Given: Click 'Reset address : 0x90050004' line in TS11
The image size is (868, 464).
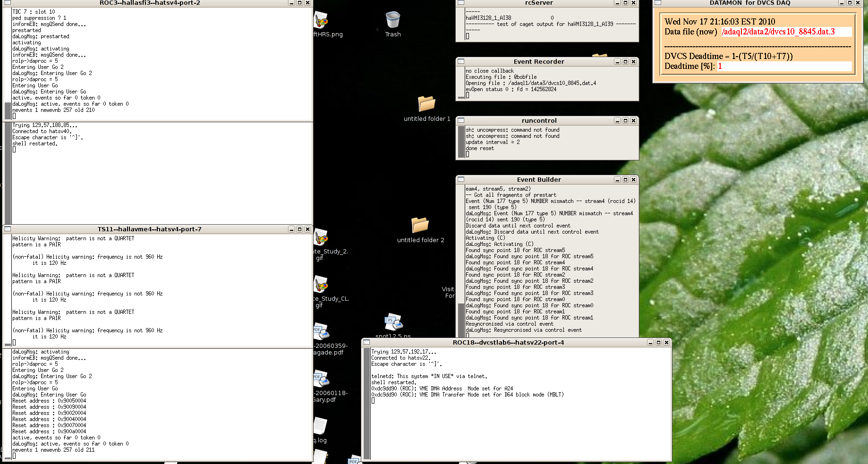Looking at the screenshot, I should point(49,401).
